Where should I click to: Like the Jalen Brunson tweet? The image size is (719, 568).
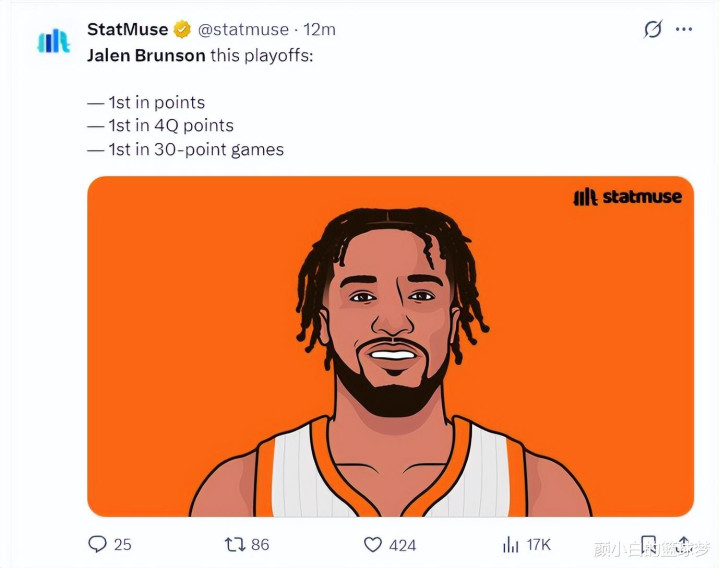[373, 544]
